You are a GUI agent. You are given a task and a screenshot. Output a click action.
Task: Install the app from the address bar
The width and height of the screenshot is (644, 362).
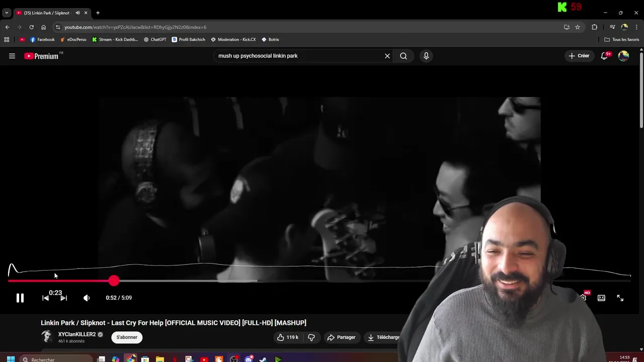pos(567,27)
